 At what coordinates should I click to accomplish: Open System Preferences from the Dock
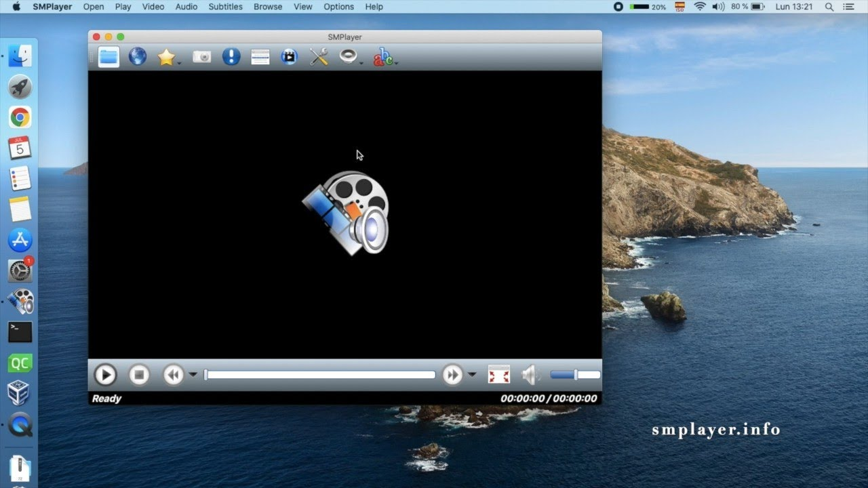(20, 270)
